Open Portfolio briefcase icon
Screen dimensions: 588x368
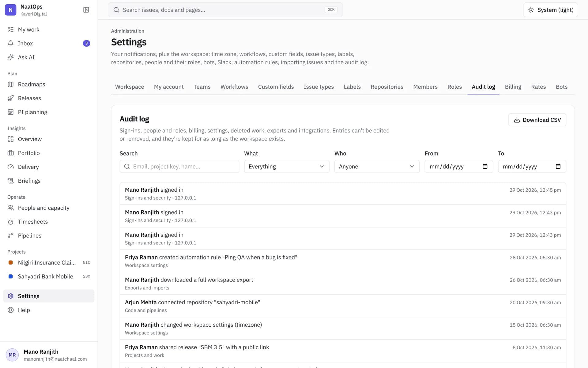11,153
